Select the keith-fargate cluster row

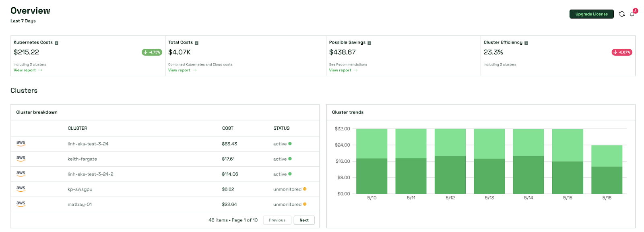click(82, 159)
